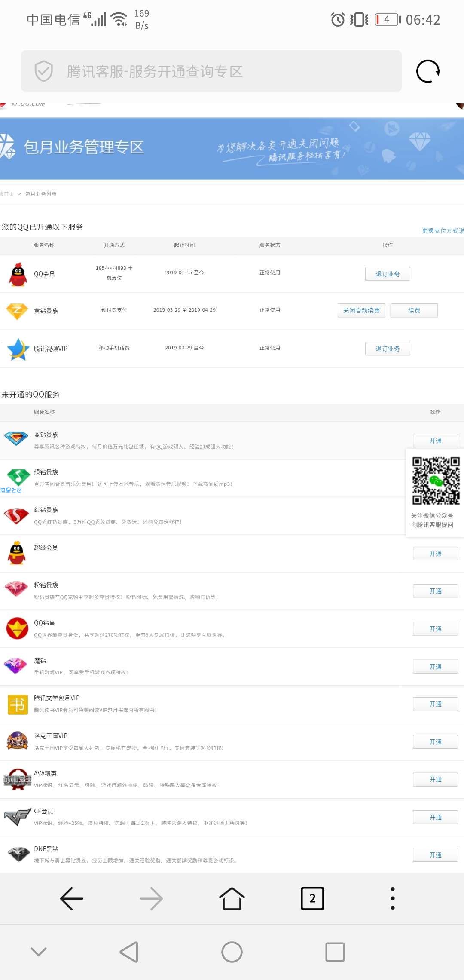The width and height of the screenshot is (464, 980).
Task: Tap the alarm clock status bar icon
Action: pyautogui.click(x=338, y=20)
